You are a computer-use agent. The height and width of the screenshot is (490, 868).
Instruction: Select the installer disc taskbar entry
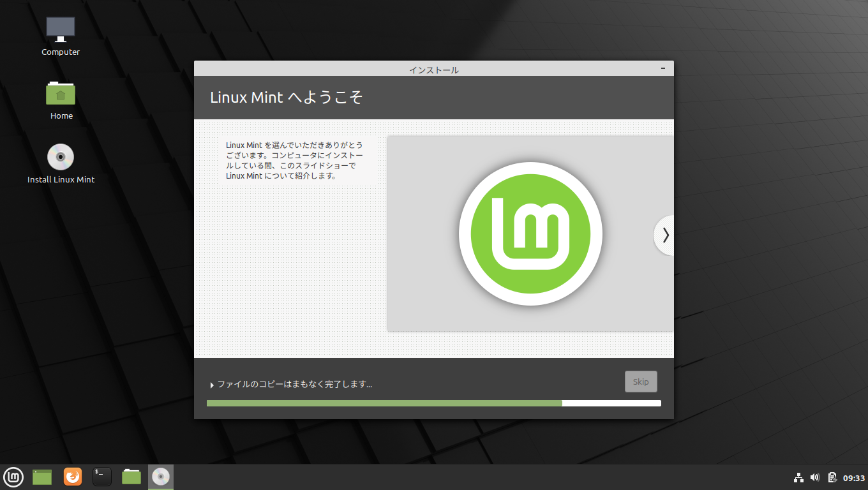click(161, 477)
